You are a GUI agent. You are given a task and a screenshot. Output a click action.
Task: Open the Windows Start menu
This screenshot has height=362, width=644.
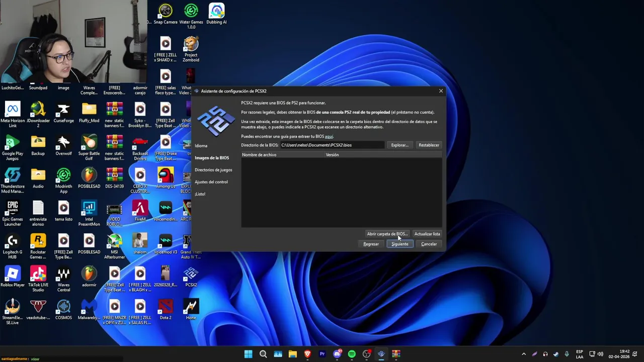click(248, 354)
